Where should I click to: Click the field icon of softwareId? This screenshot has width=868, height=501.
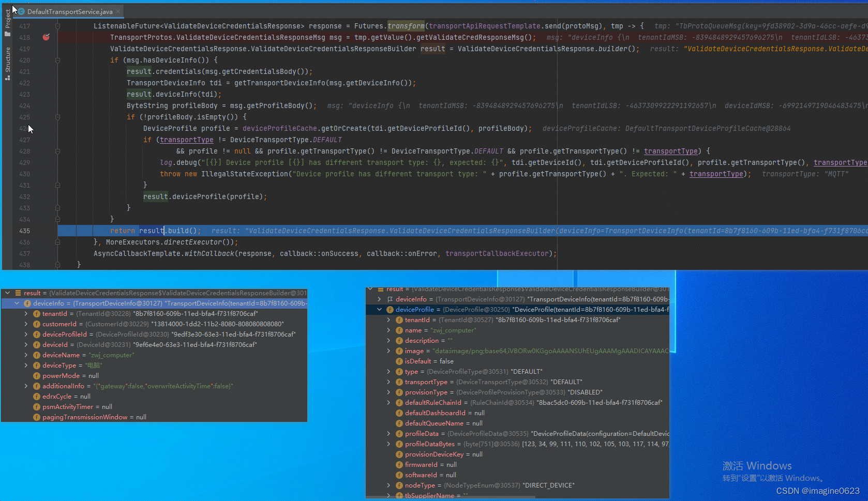coord(399,475)
